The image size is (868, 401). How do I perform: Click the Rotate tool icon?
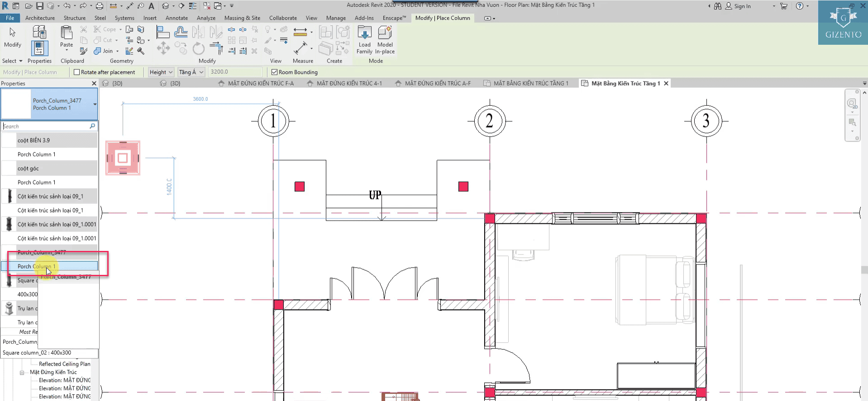[x=198, y=48]
